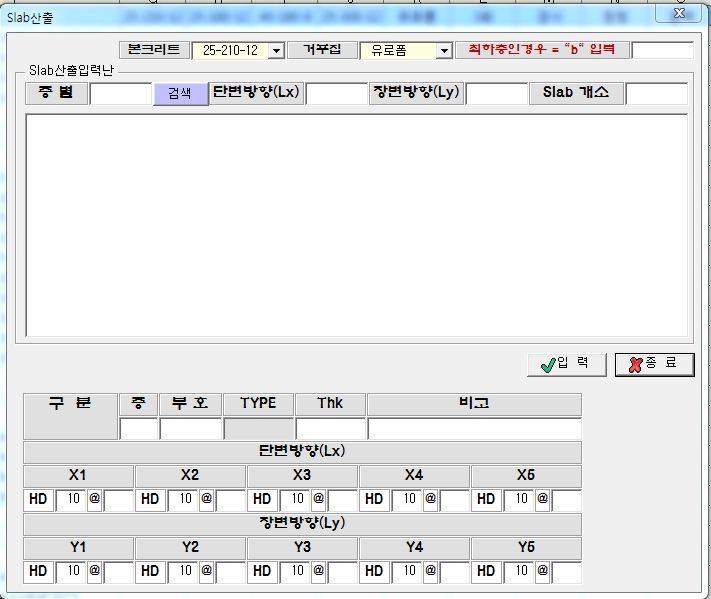
Task: Click the red 최하층인경우 = "b" 입력 label
Action: [542, 49]
